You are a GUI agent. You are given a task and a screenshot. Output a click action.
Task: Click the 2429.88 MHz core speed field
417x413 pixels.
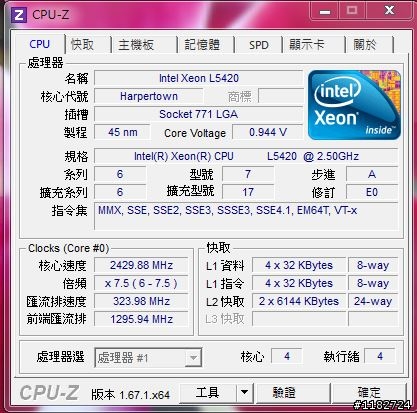click(141, 265)
